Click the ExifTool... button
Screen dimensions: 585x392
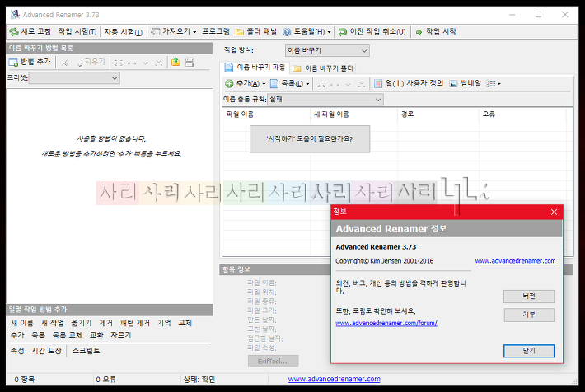click(273, 361)
